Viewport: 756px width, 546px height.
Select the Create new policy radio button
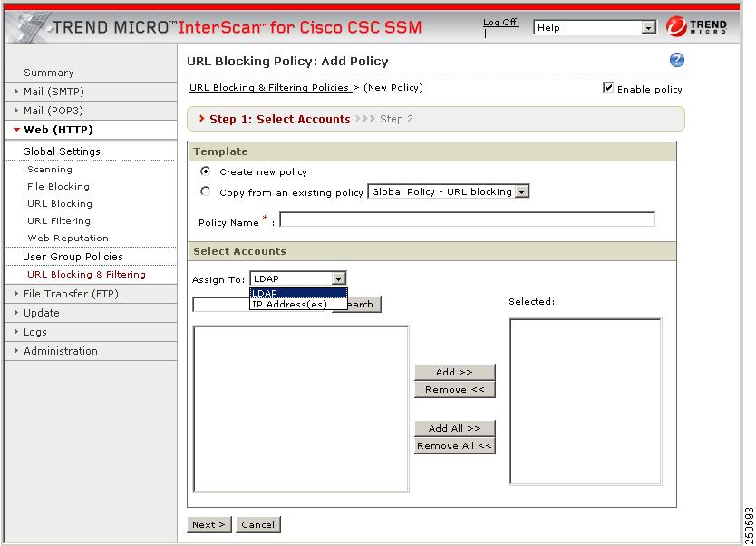click(206, 171)
